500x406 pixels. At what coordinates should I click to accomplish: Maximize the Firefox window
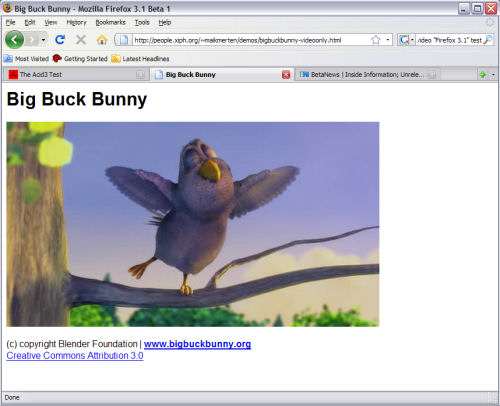477,9
